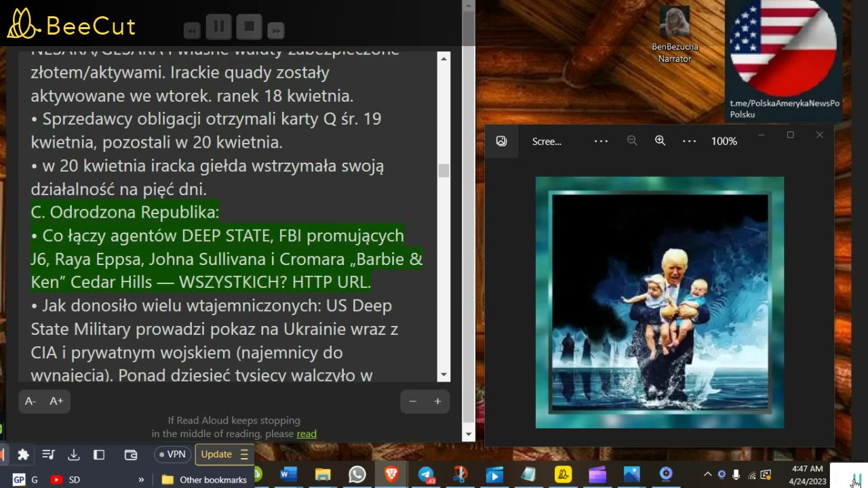Open the BeeCut app in taskbar

pyautogui.click(x=564, y=474)
